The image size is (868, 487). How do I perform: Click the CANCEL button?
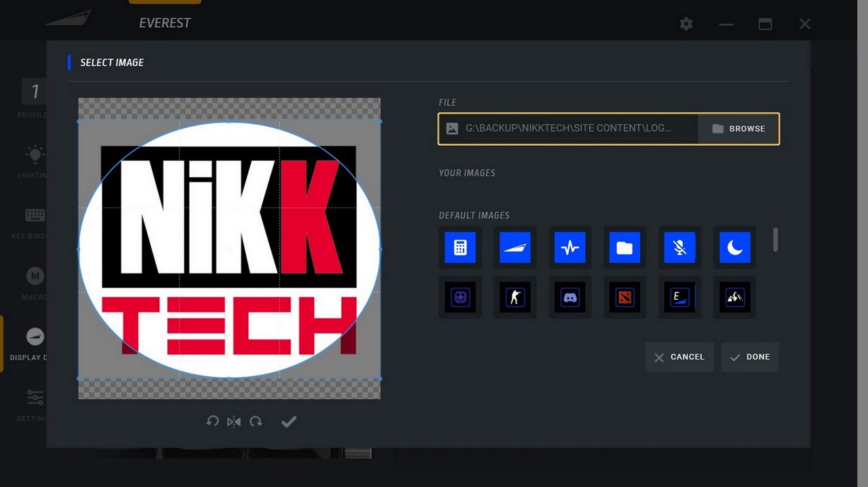point(679,357)
